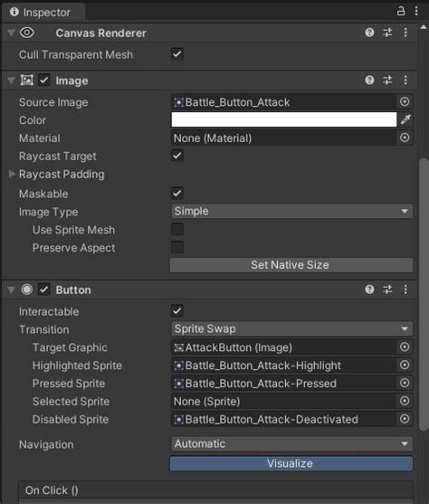Toggle the Cull Transparent Mesh checkbox
This screenshot has width=429, height=504.
(177, 54)
